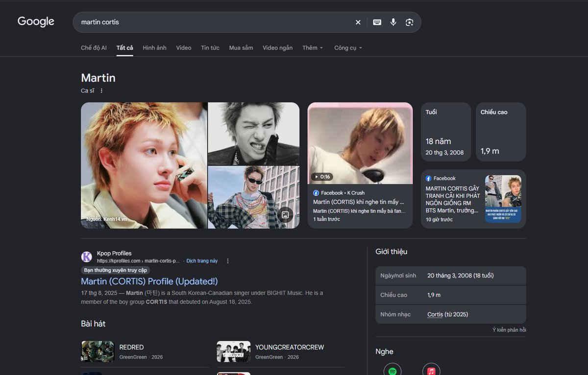Open the Tin tức tab
The image size is (588, 375).
[210, 47]
